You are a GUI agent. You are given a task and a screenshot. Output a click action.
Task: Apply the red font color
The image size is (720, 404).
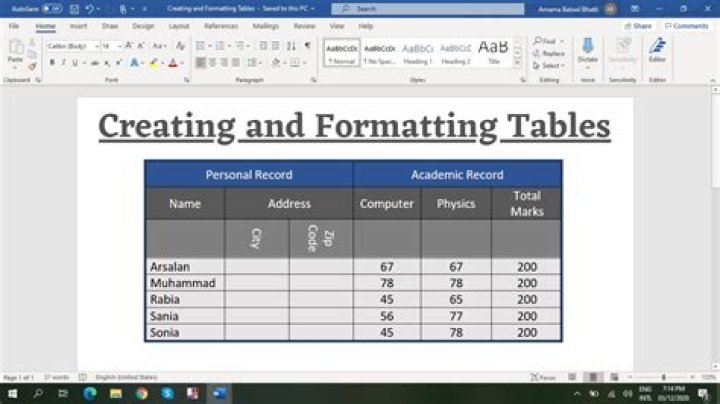(173, 63)
